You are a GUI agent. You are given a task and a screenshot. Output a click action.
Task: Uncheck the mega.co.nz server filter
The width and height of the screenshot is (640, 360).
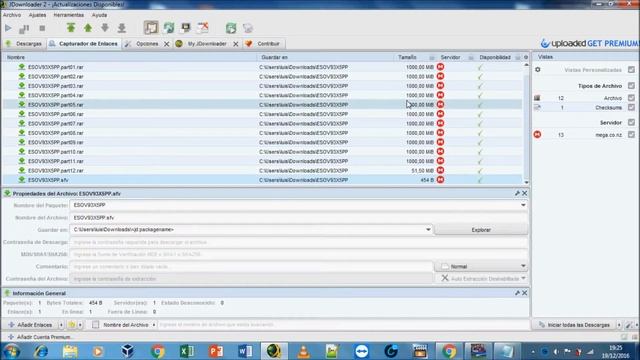click(631, 135)
